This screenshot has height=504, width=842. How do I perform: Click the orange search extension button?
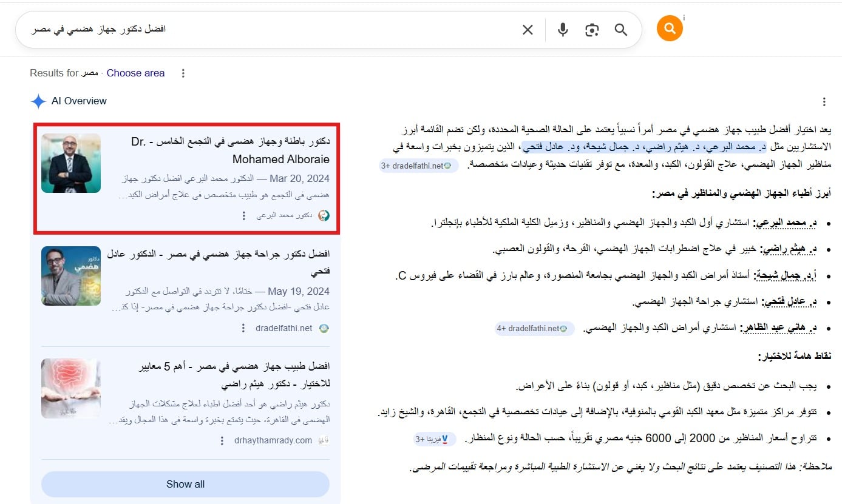(x=670, y=29)
